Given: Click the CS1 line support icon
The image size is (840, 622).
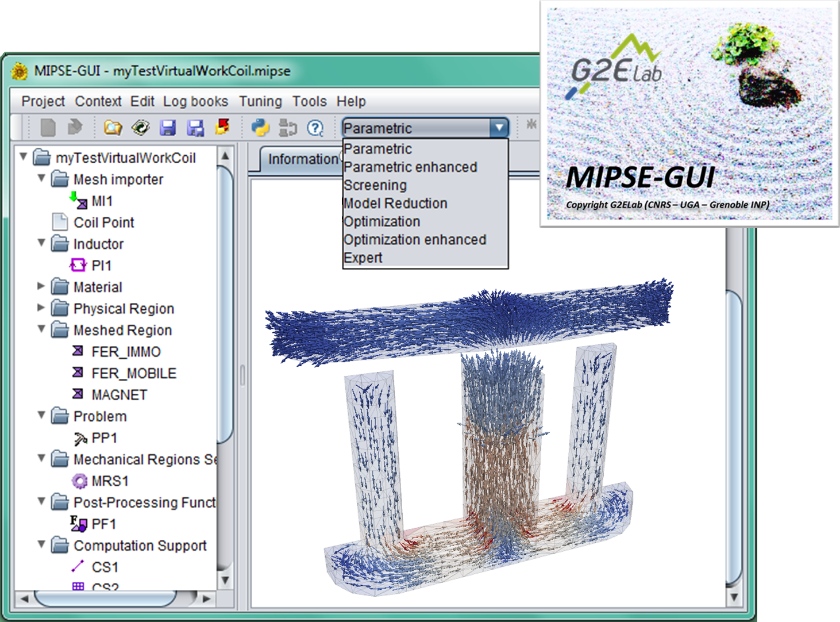Looking at the screenshot, I should click(78, 567).
